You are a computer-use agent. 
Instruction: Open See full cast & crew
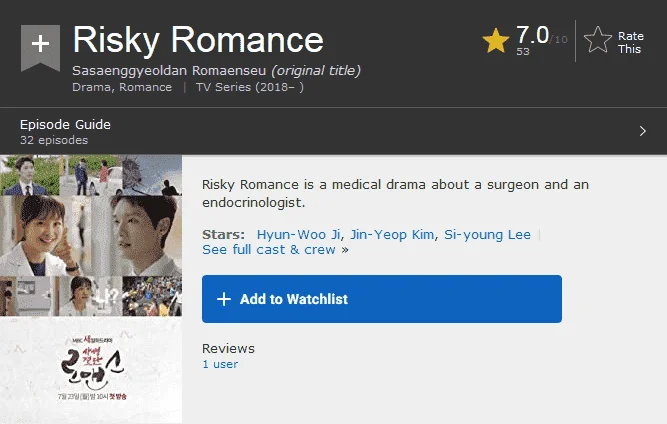[269, 250]
